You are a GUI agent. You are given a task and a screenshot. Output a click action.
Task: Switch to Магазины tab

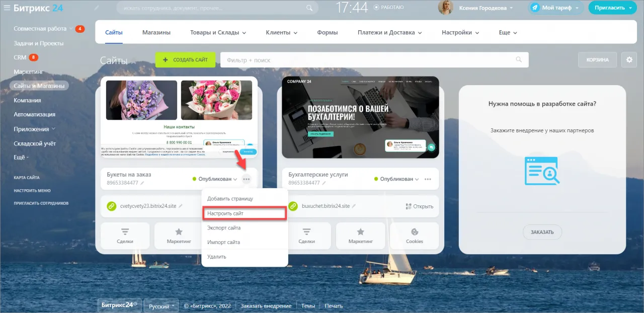click(156, 33)
